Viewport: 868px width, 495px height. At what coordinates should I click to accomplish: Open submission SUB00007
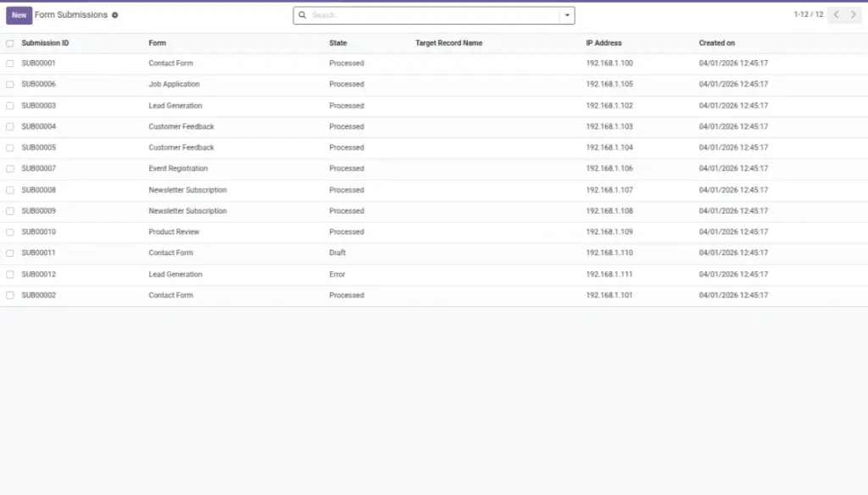coord(39,169)
